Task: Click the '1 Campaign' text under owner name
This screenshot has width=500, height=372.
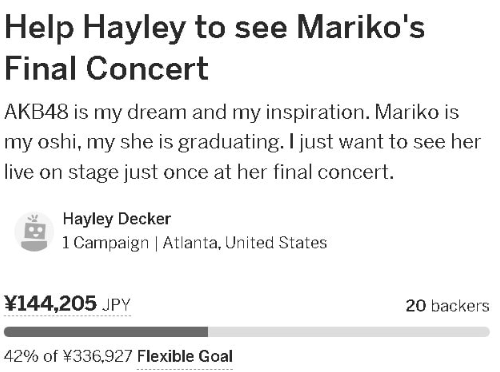Action: tap(106, 243)
